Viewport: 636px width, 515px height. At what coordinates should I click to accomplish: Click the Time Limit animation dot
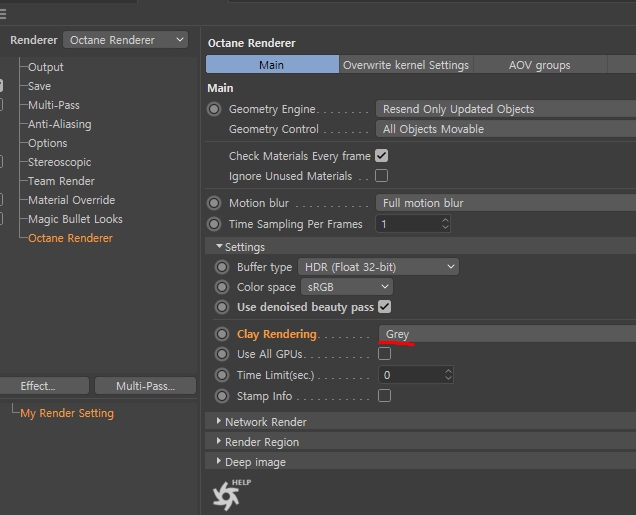tap(222, 375)
